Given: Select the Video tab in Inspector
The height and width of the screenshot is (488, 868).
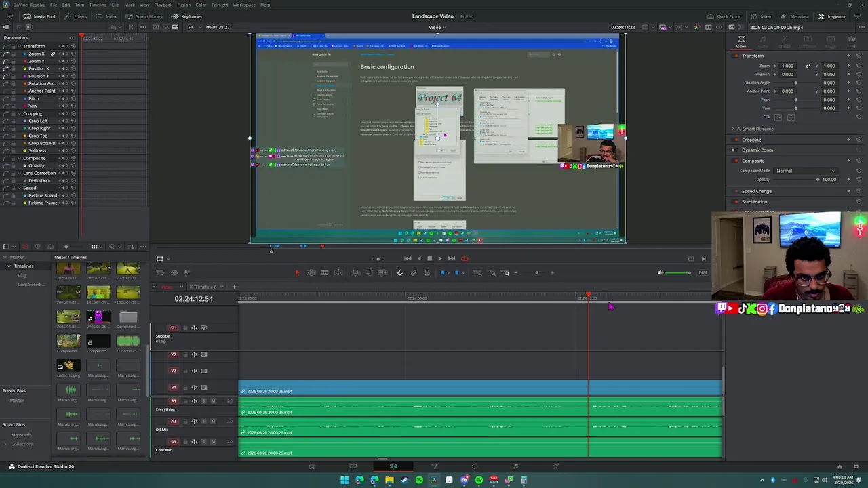Looking at the screenshot, I should (x=741, y=42).
